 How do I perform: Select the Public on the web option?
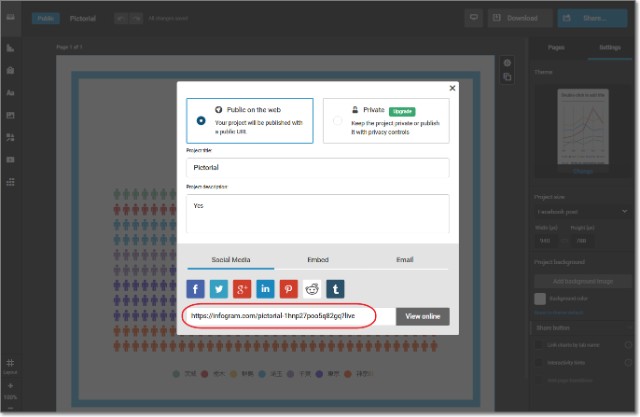tap(202, 121)
